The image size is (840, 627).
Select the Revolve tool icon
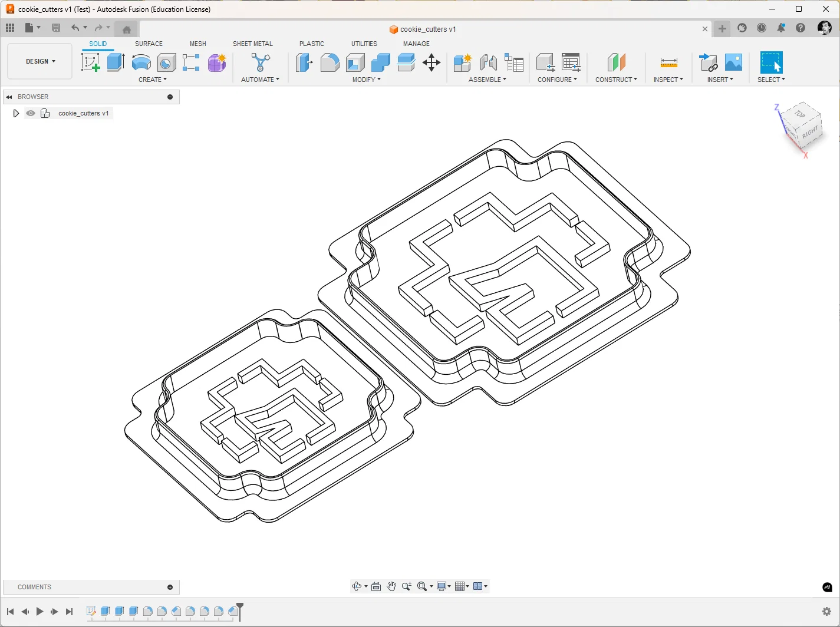(x=141, y=62)
